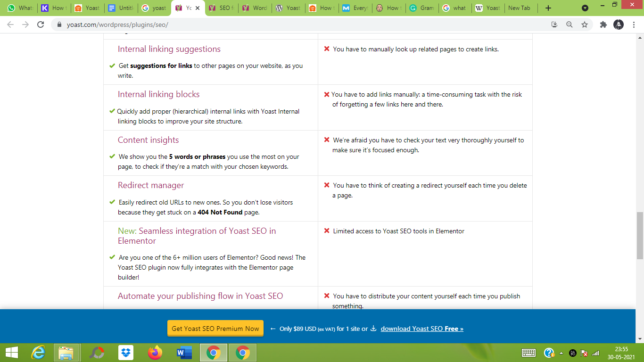Open the Chrome three-dot menu

634,25
